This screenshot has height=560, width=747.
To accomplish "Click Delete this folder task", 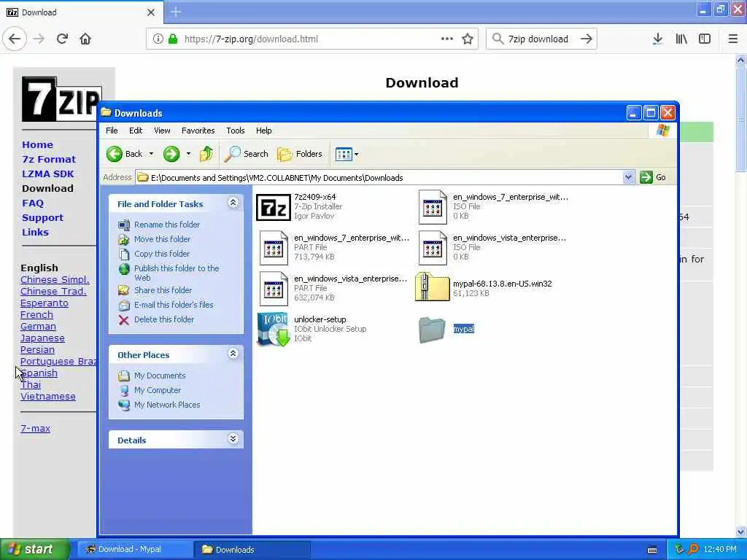I will [164, 319].
